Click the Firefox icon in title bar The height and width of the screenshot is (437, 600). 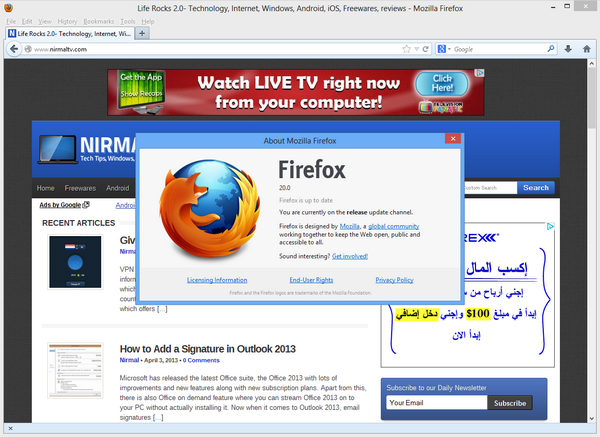tap(8, 8)
